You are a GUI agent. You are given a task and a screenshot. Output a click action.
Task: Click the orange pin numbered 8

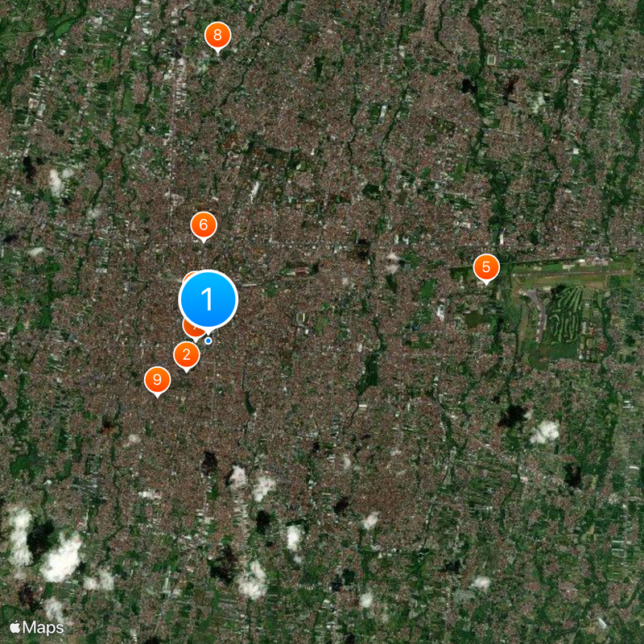point(217,36)
